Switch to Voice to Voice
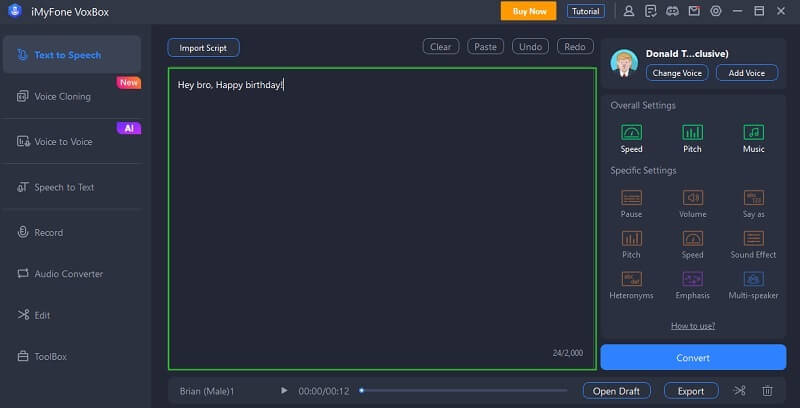The width and height of the screenshot is (800, 408). point(72,142)
